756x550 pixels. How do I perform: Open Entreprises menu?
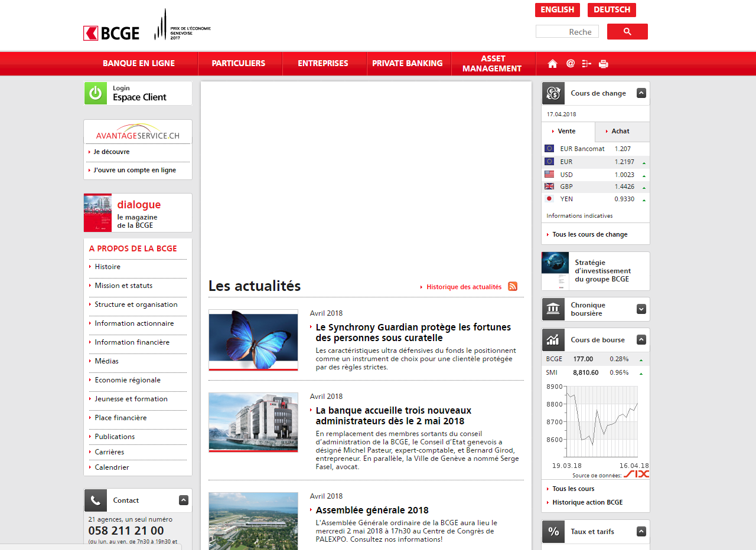[323, 64]
